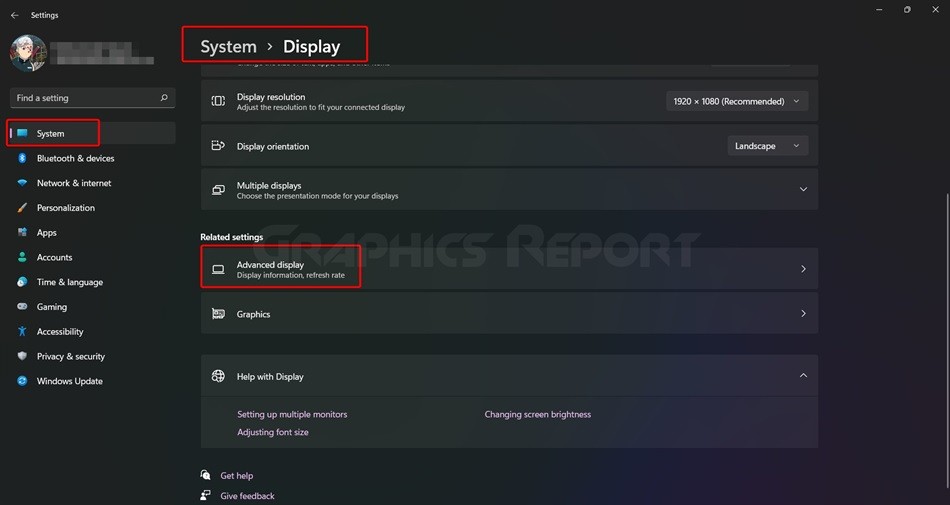Click the Graphics row chevron arrow
950x505 pixels.
pyautogui.click(x=803, y=314)
